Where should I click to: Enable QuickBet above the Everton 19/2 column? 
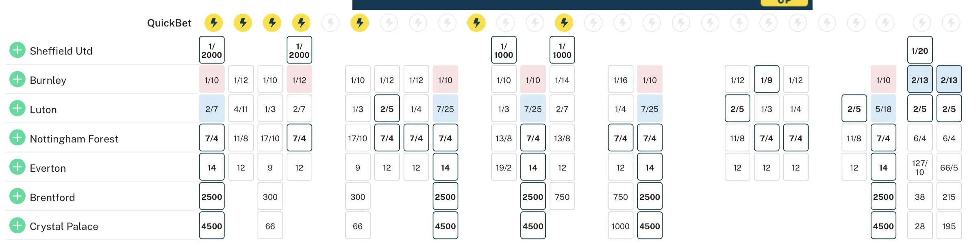click(x=506, y=23)
